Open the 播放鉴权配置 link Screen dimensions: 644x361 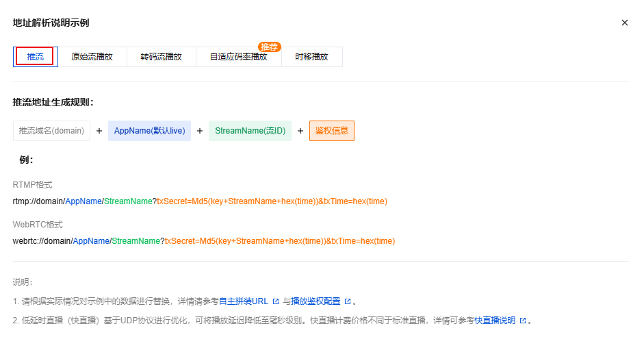[315, 301]
